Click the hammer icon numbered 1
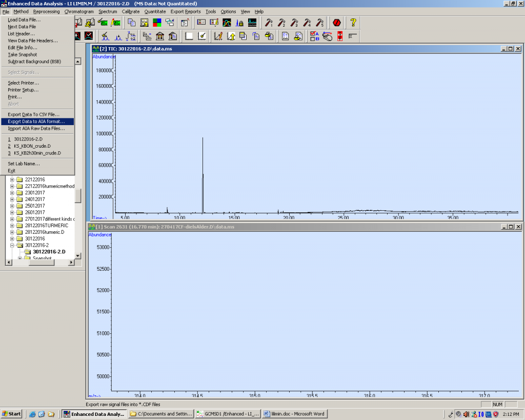Viewport: 525px width, 420px height. coord(269,23)
